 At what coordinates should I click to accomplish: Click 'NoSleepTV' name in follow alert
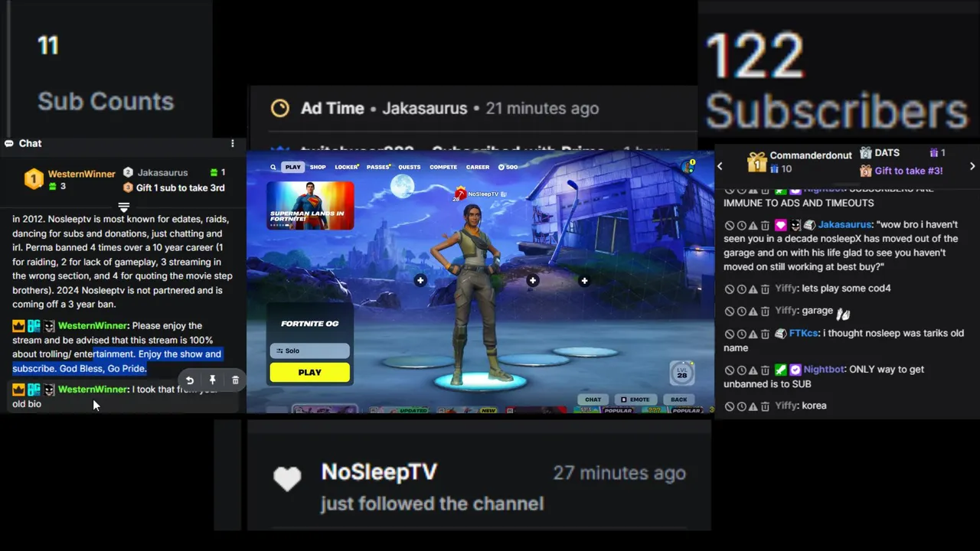pos(379,472)
